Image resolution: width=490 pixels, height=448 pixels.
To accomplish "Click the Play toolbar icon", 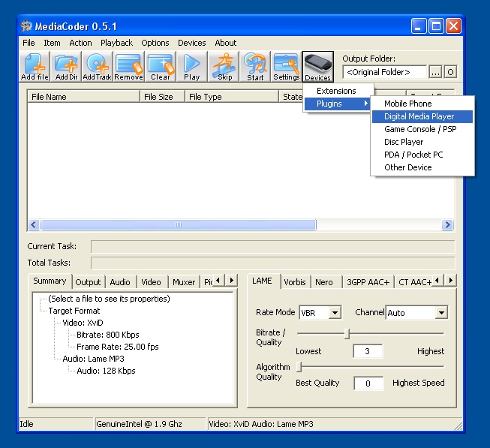I will [191, 67].
